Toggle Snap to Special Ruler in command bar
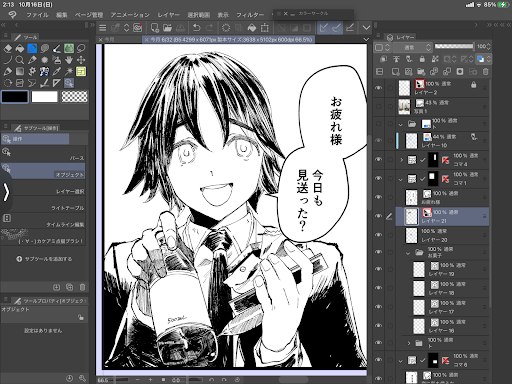 pos(336,28)
